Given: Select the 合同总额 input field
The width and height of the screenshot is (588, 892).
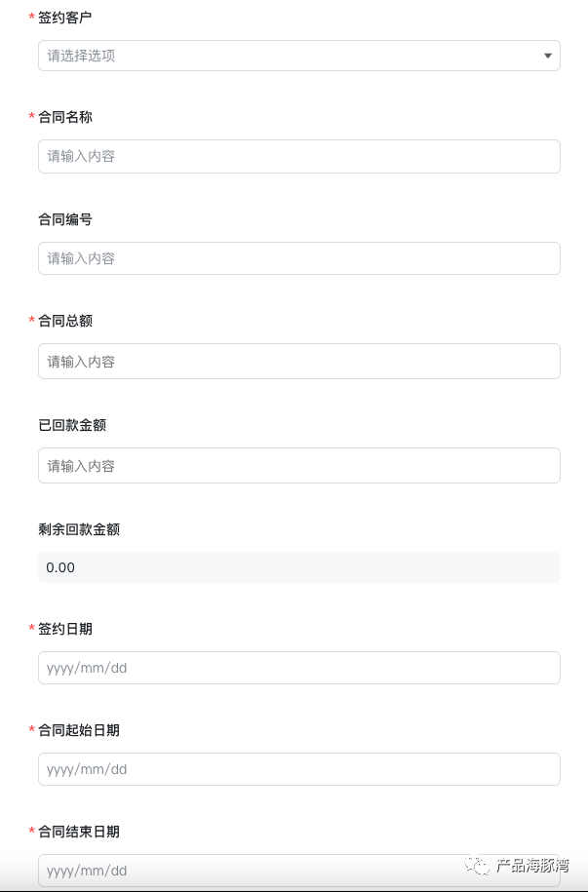Looking at the screenshot, I should 298,362.
